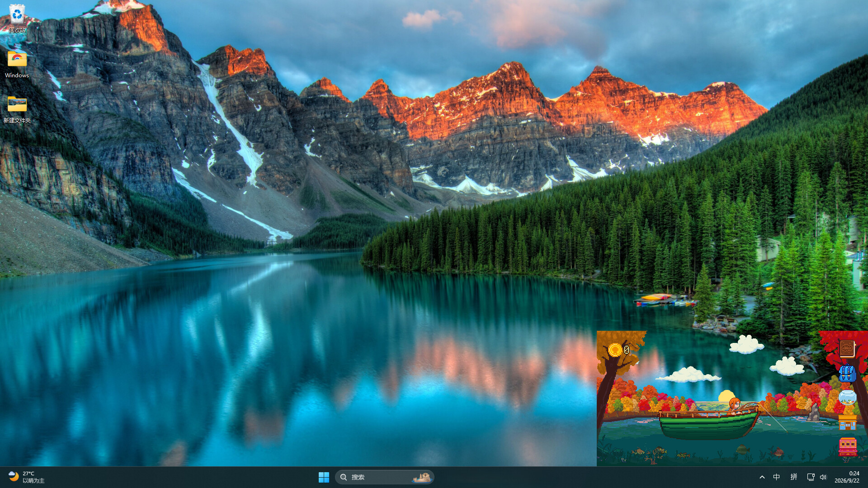Open the weather widget showing 27°C
Viewport: 868px width, 488px height.
[x=26, y=477]
